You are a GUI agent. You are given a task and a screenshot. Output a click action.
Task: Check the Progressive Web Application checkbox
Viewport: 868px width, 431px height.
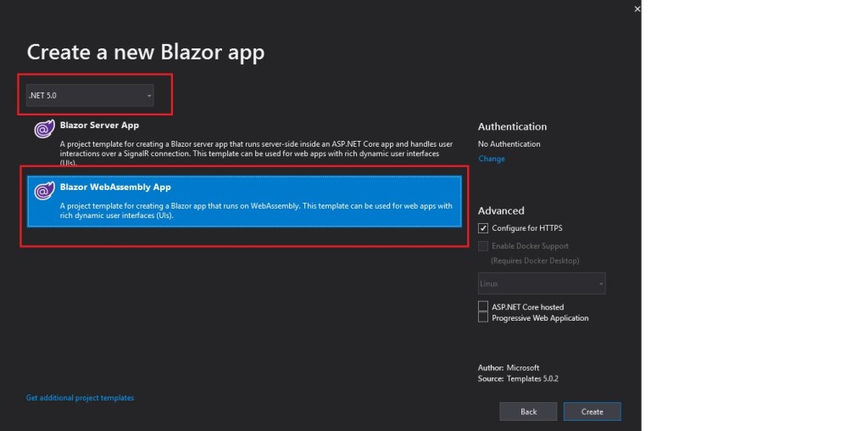click(x=483, y=317)
